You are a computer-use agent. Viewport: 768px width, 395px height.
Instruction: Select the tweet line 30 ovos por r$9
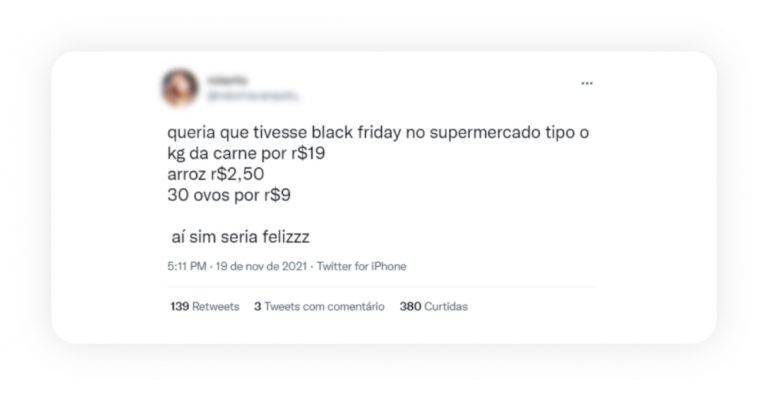[x=229, y=195]
